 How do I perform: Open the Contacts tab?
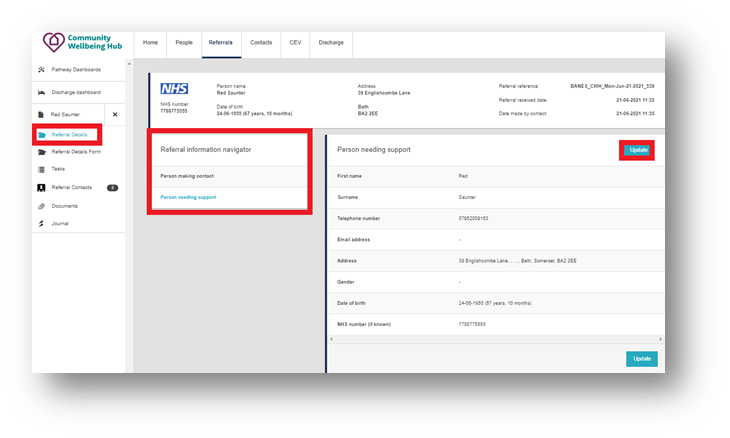(261, 43)
